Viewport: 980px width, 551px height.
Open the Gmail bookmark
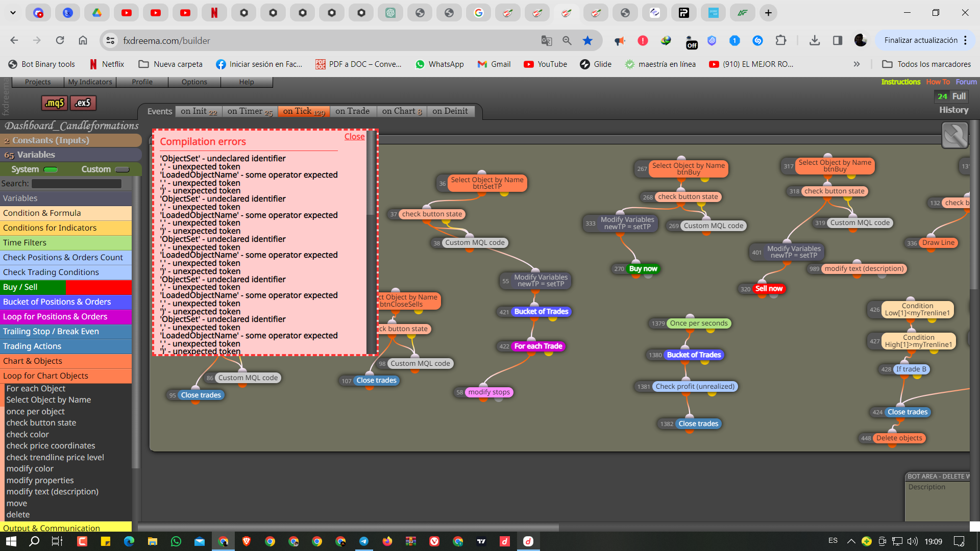(494, 64)
